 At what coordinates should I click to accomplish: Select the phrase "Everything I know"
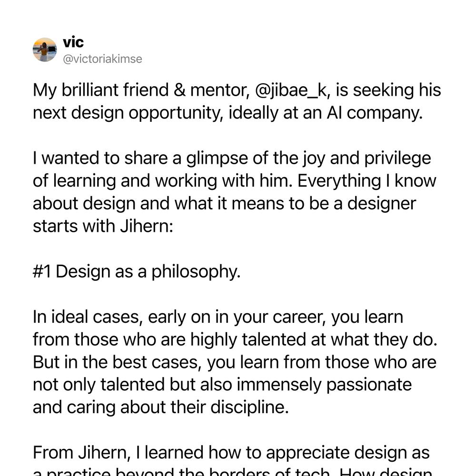click(367, 181)
